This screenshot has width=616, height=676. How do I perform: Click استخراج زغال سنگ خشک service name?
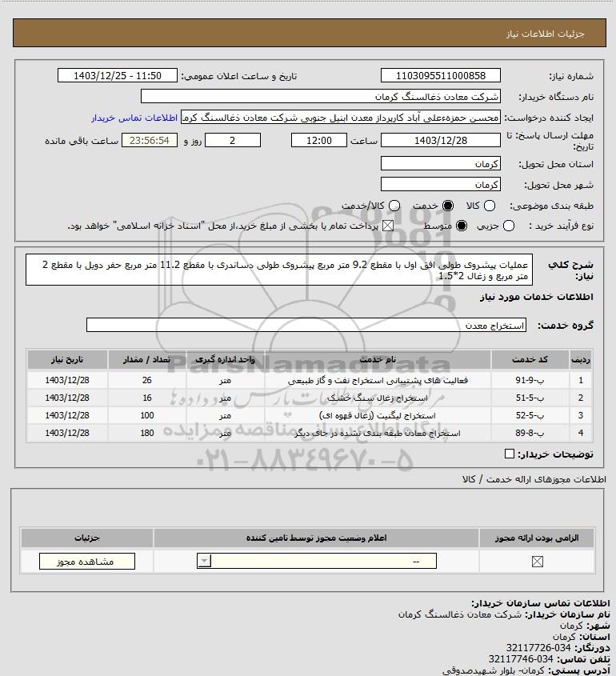378,398
